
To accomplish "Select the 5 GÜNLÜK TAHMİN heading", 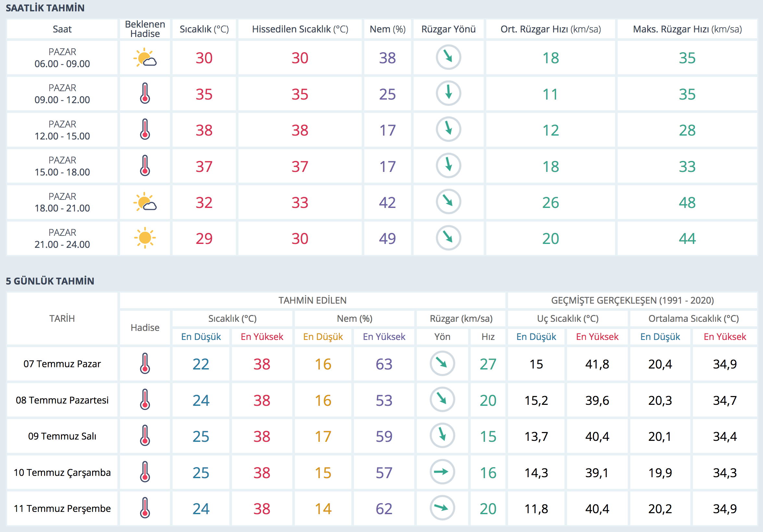I will 50,281.
